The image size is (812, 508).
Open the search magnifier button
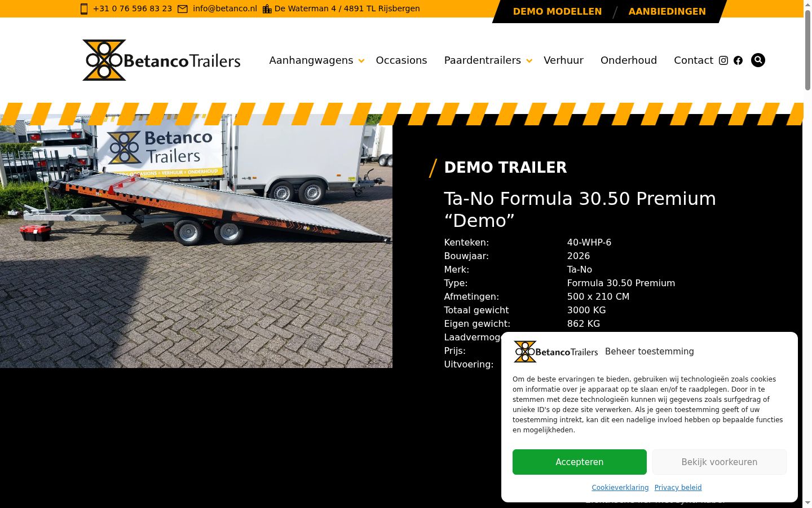(758, 60)
